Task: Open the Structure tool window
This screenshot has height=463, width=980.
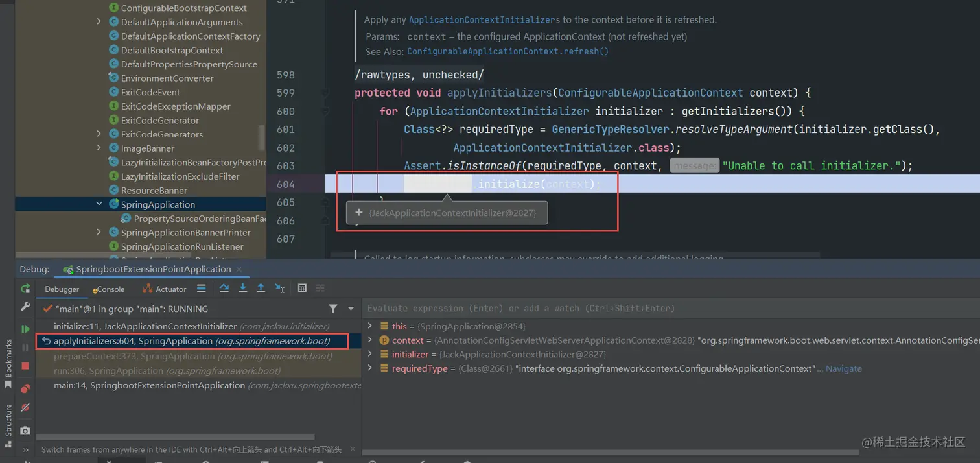Action: tap(8, 425)
